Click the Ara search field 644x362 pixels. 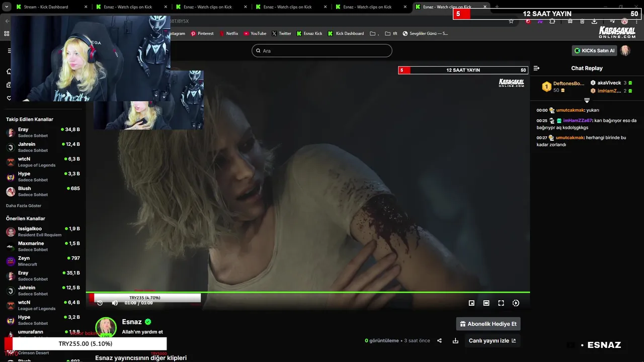pyautogui.click(x=321, y=51)
